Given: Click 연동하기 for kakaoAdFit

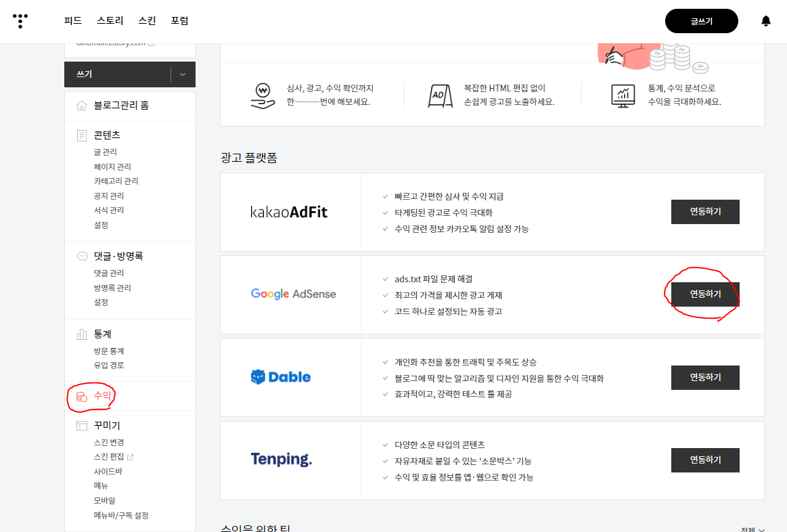Looking at the screenshot, I should pos(705,212).
